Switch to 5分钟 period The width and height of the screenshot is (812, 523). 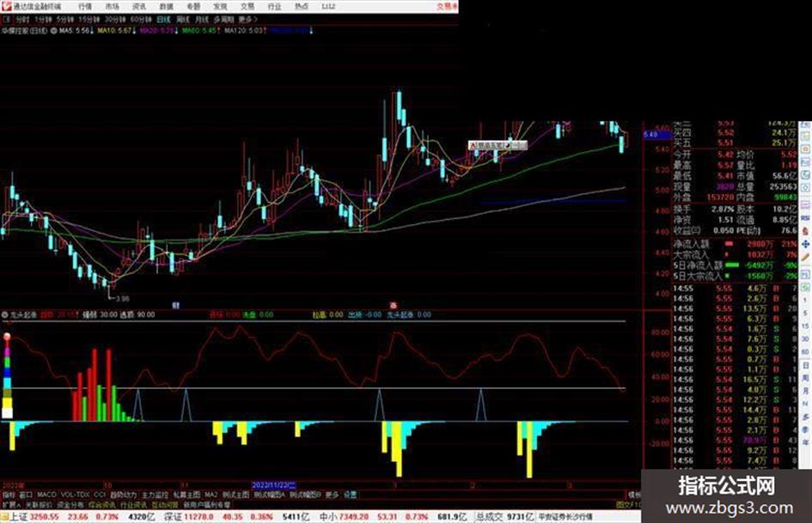tap(65, 20)
